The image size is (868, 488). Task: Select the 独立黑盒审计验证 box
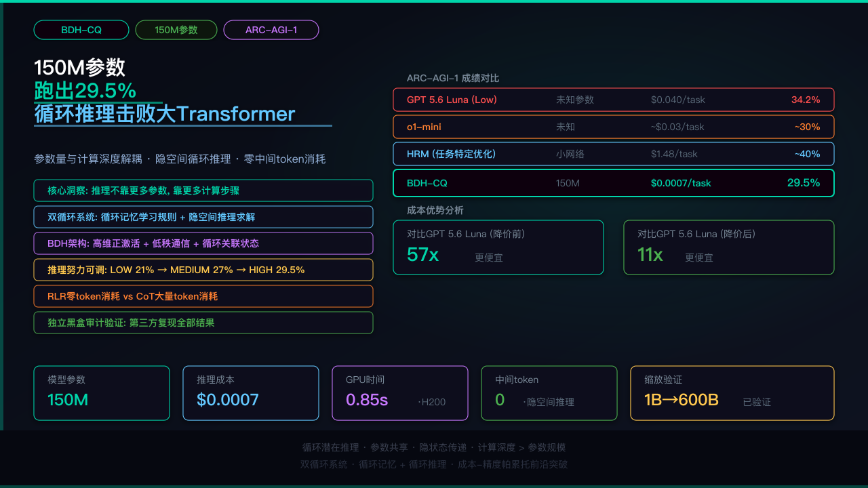[203, 323]
